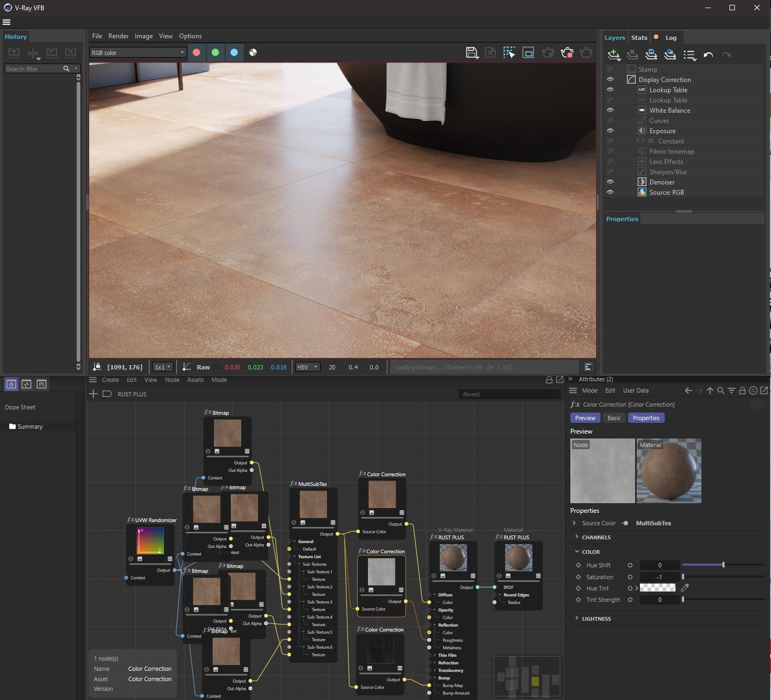Click the mono/alpha channel switch icon
771x700 pixels.
[253, 52]
